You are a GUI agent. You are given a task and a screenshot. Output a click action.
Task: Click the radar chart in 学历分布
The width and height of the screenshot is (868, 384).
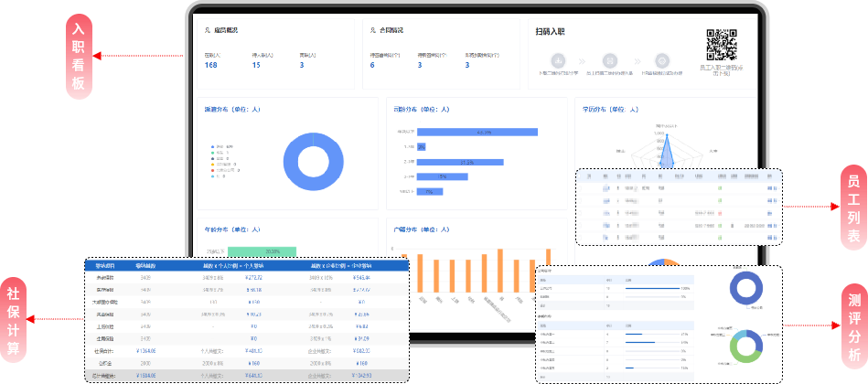(x=667, y=149)
